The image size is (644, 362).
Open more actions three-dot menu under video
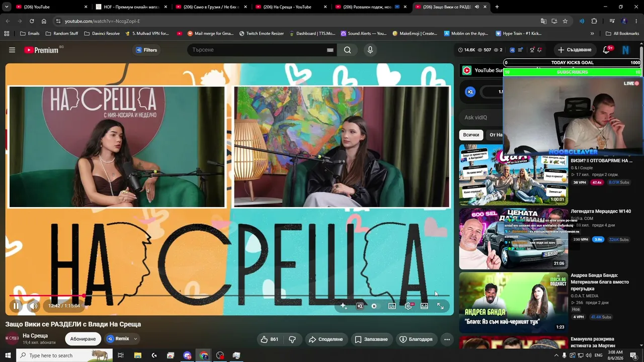pos(447,339)
